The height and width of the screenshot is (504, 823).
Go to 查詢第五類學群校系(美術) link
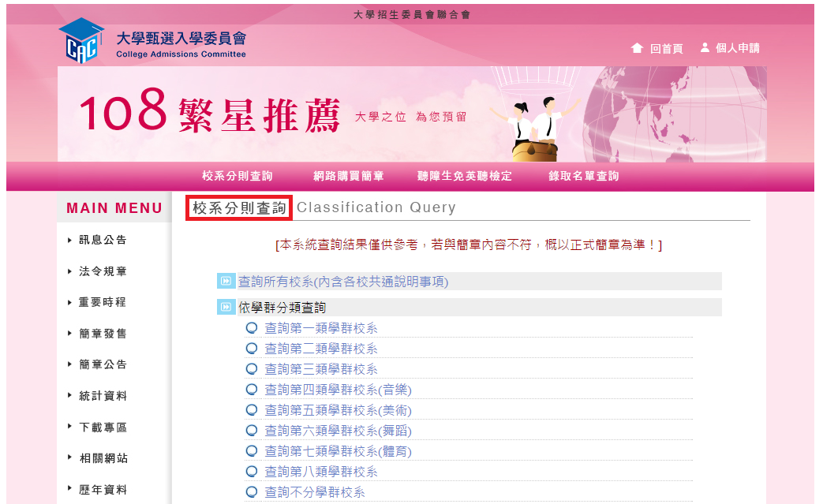338,410
